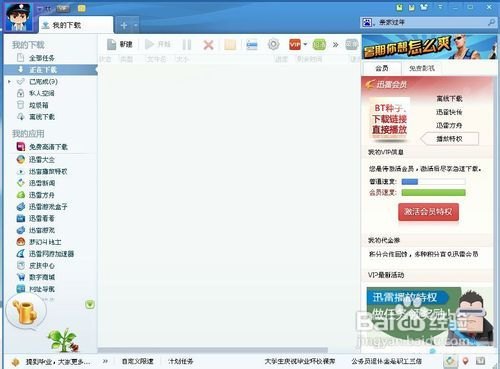Click the blue 普通速度 progress bar
The image size is (500, 369).
pyautogui.click(x=433, y=182)
